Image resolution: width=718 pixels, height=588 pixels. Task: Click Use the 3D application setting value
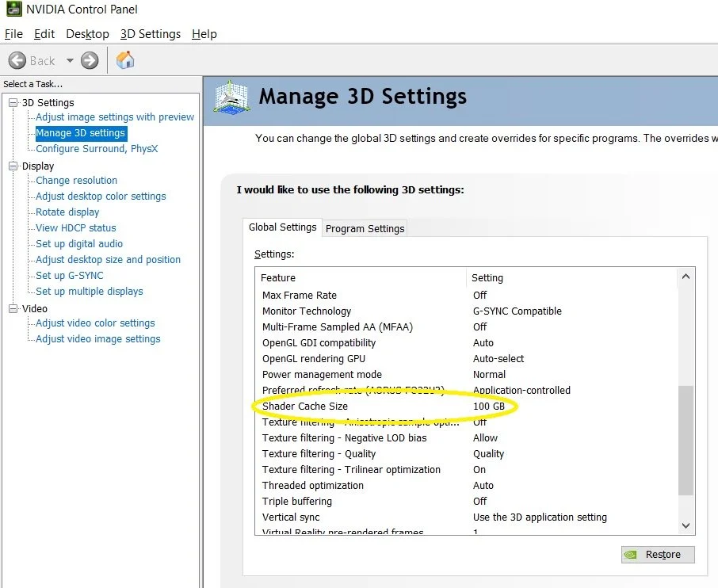coord(540,517)
